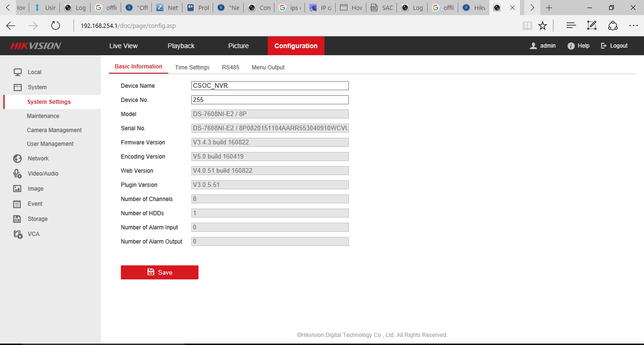Collapse the System section in sidebar
The width and height of the screenshot is (644, 345).
coord(37,87)
